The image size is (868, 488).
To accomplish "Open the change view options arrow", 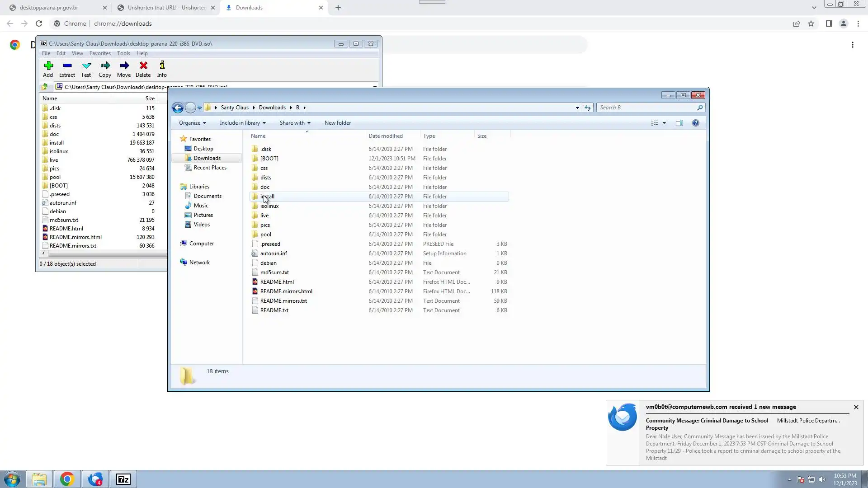I will click(x=664, y=123).
